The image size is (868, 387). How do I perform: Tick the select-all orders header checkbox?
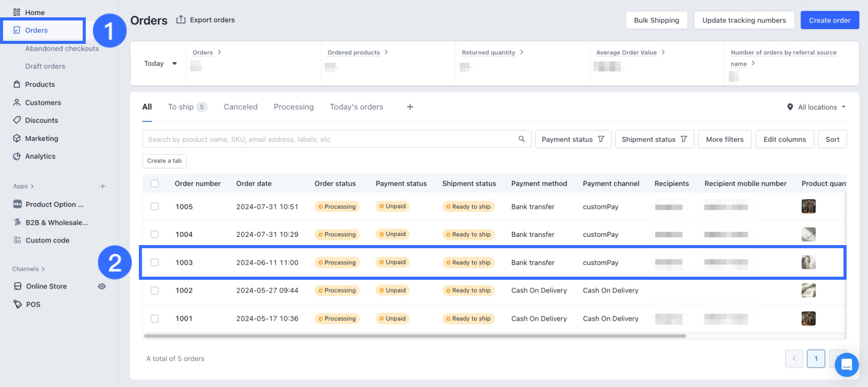click(155, 183)
